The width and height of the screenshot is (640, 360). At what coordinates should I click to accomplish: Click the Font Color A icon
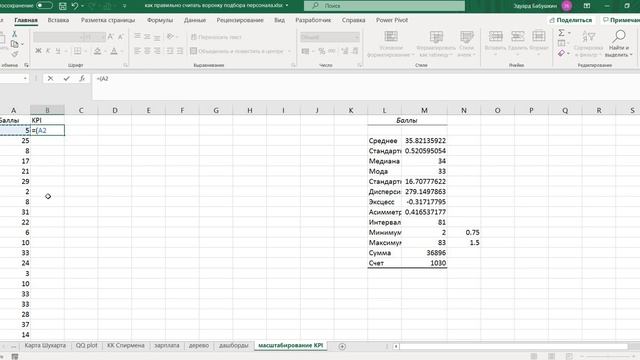click(x=114, y=51)
